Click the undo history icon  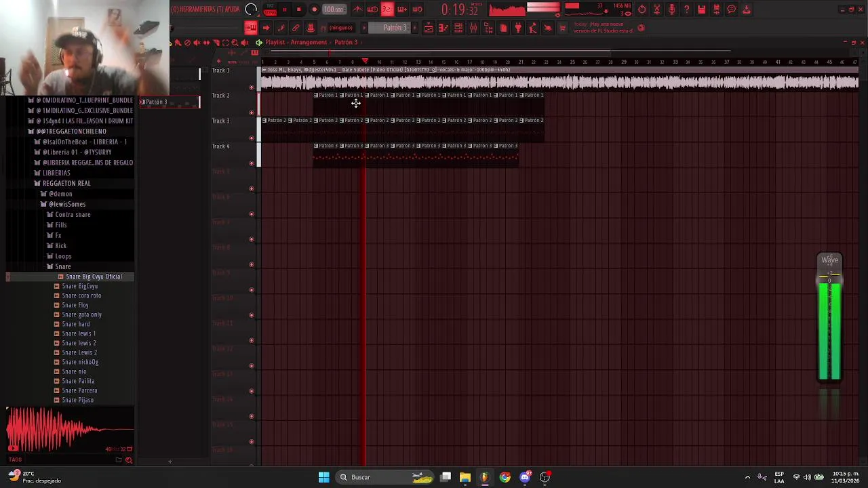coord(642,9)
